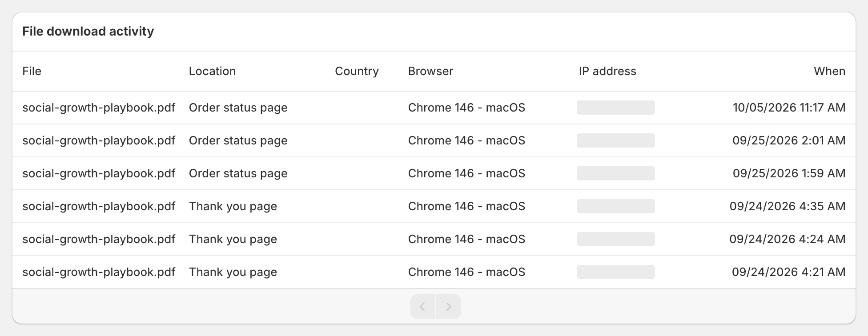Click the When column header
This screenshot has width=868, height=336.
(x=829, y=71)
